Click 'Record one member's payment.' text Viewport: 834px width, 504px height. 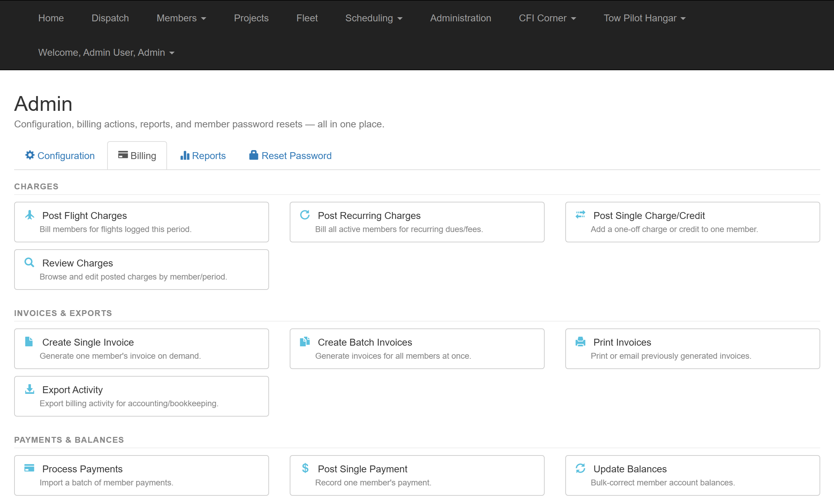[x=373, y=483]
